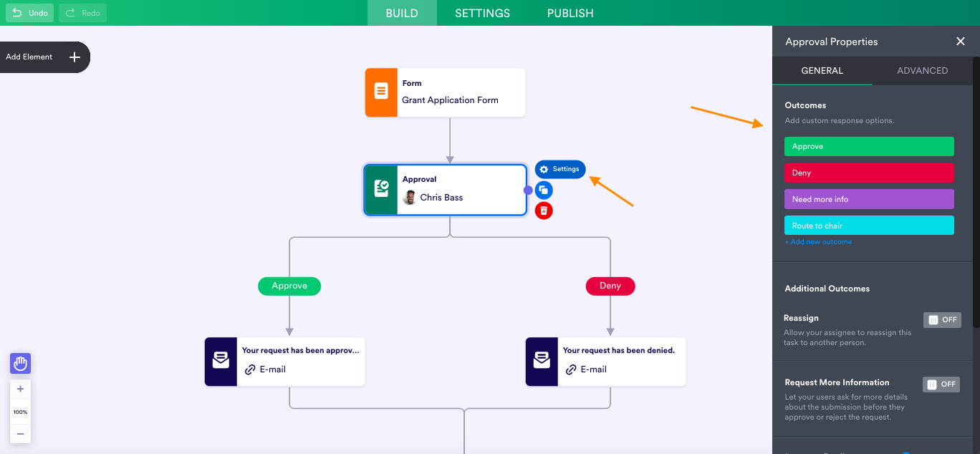Click the Chris Bass name
980x454 pixels.
click(x=441, y=198)
